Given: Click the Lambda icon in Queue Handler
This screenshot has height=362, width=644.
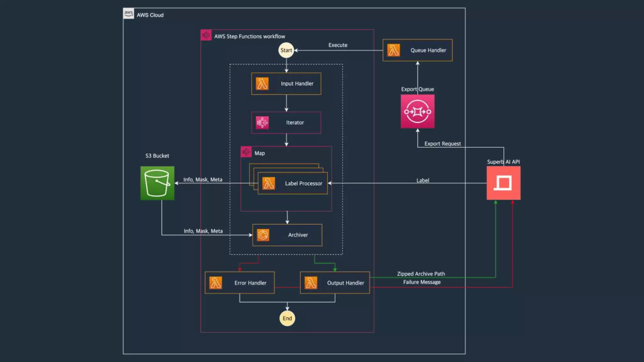Looking at the screenshot, I should pos(393,50).
